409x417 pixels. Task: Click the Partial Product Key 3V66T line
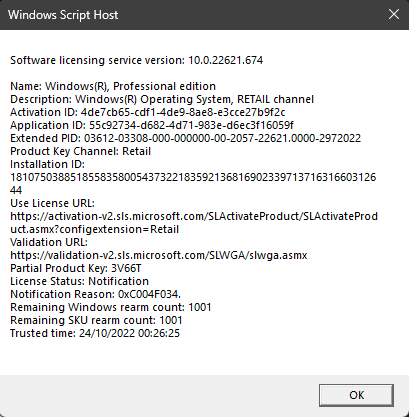click(x=76, y=268)
